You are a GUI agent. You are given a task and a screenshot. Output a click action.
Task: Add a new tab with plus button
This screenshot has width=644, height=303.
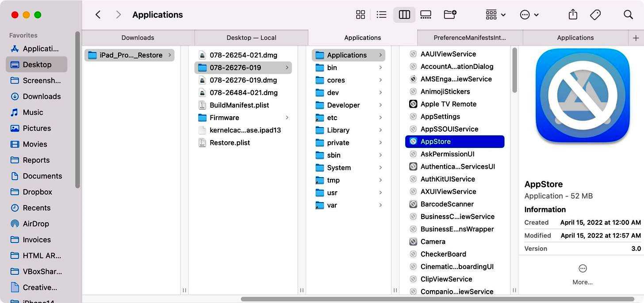636,38
